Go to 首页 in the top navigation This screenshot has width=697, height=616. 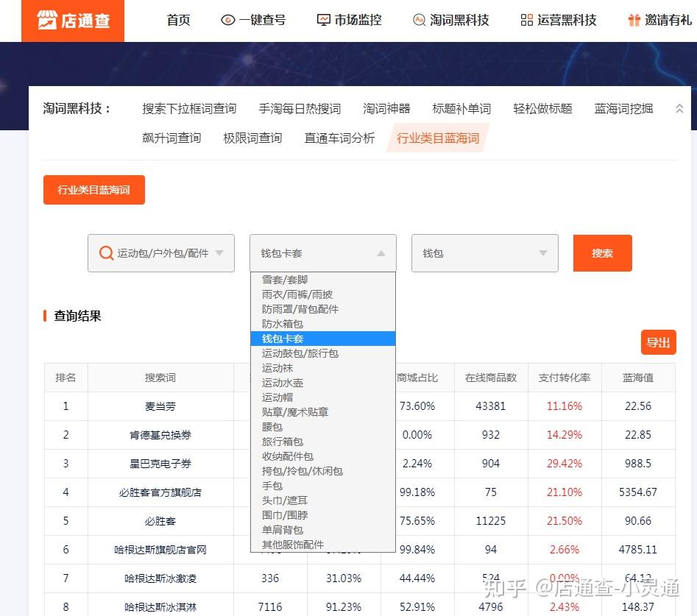178,20
